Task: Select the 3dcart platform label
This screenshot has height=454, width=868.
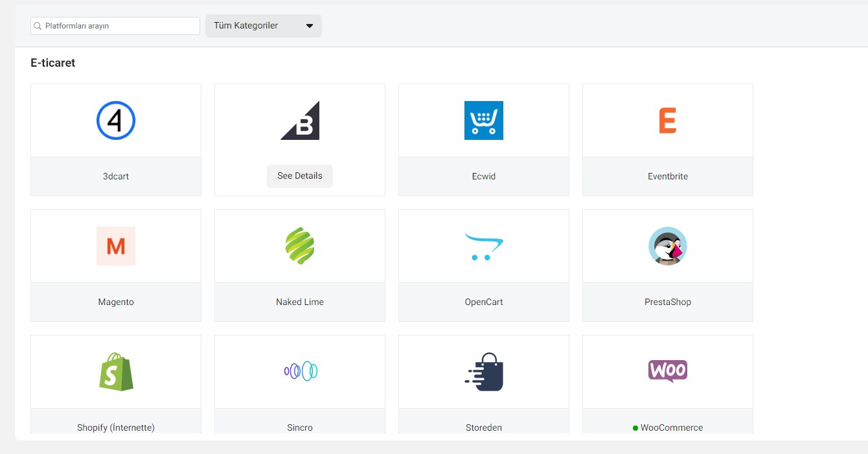Action: click(x=116, y=176)
